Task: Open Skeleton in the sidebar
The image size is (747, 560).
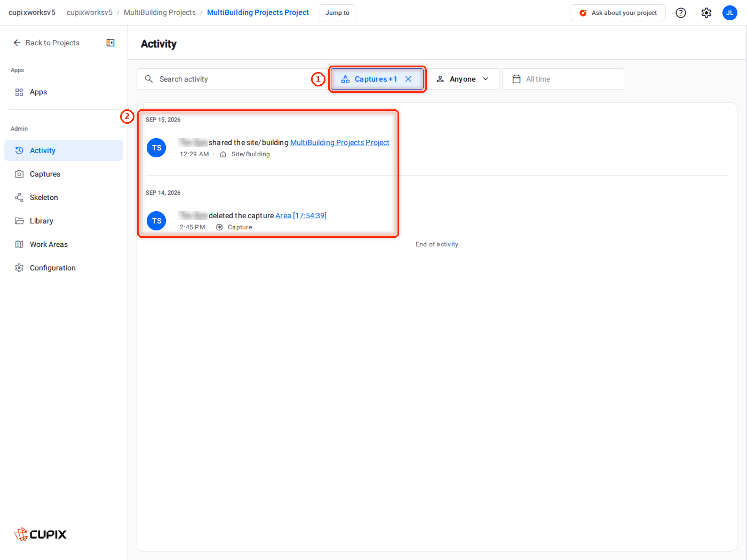Action: point(64,197)
